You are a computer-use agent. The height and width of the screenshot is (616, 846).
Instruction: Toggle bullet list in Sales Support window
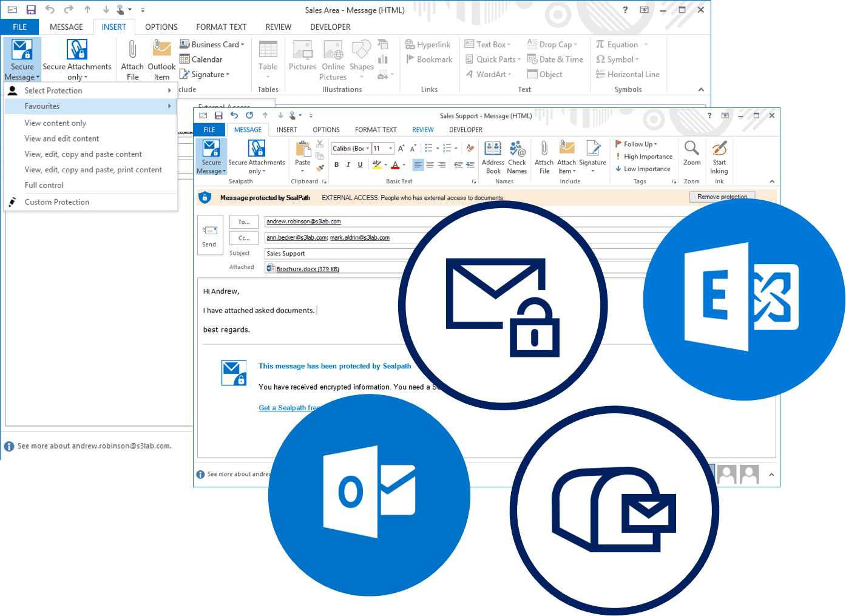pyautogui.click(x=428, y=148)
